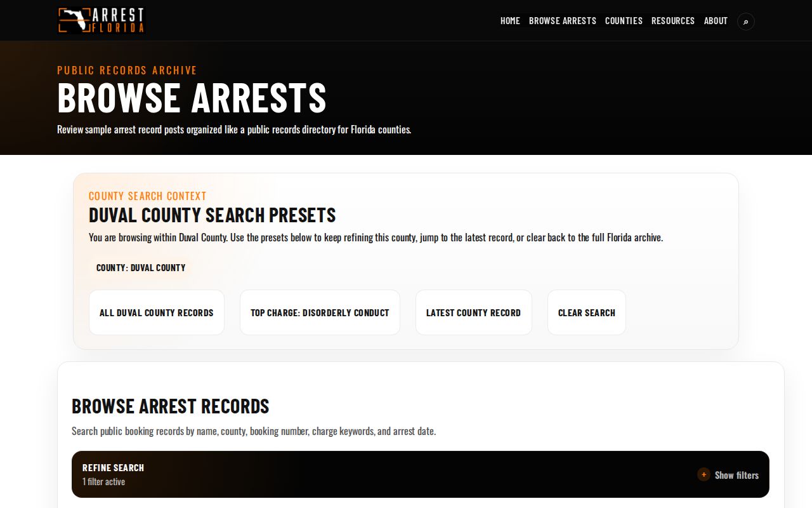Image resolution: width=812 pixels, height=508 pixels.
Task: Go to the Home menu item
Action: (x=510, y=21)
